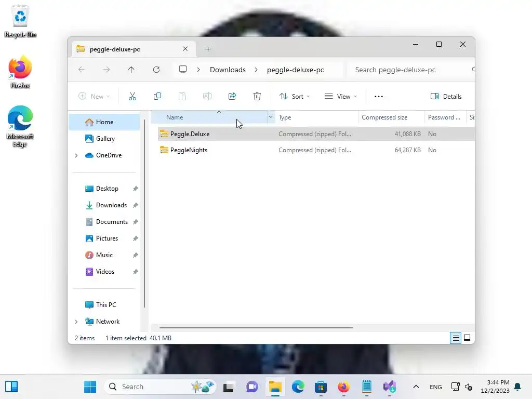Click the Cut scissors icon
The width and height of the screenshot is (532, 399).
132,96
